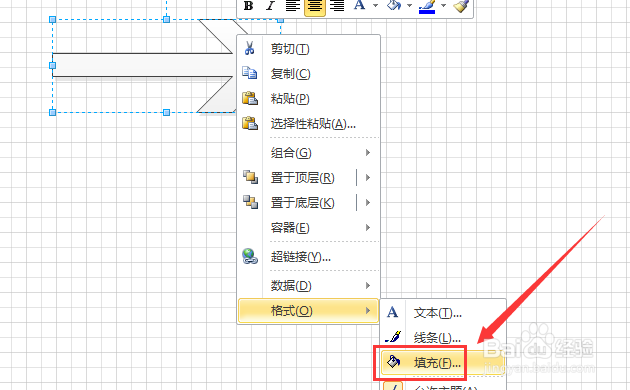Click the highlighted 格式(O) entry
The image size is (630, 390).
click(x=308, y=310)
